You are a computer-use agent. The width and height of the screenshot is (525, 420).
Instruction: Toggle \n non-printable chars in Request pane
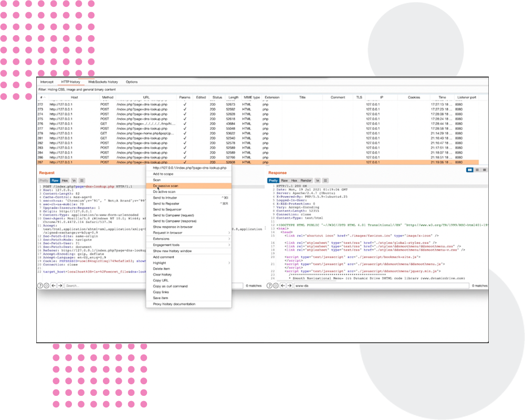74,181
